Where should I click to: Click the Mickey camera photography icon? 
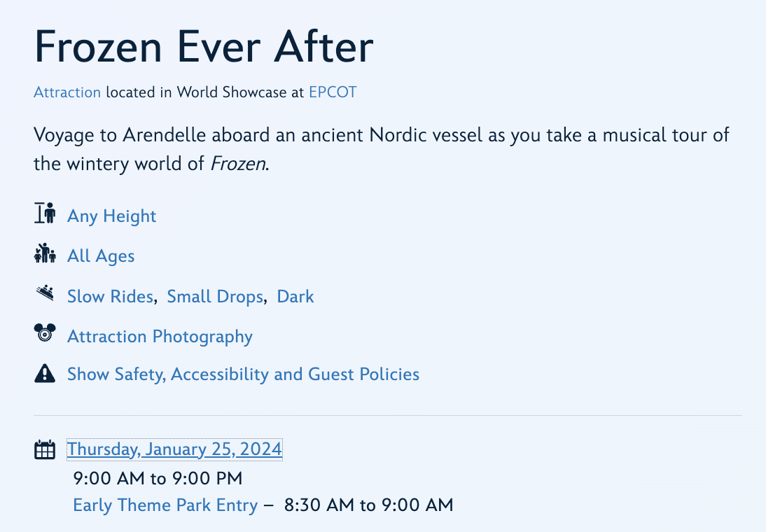[44, 334]
